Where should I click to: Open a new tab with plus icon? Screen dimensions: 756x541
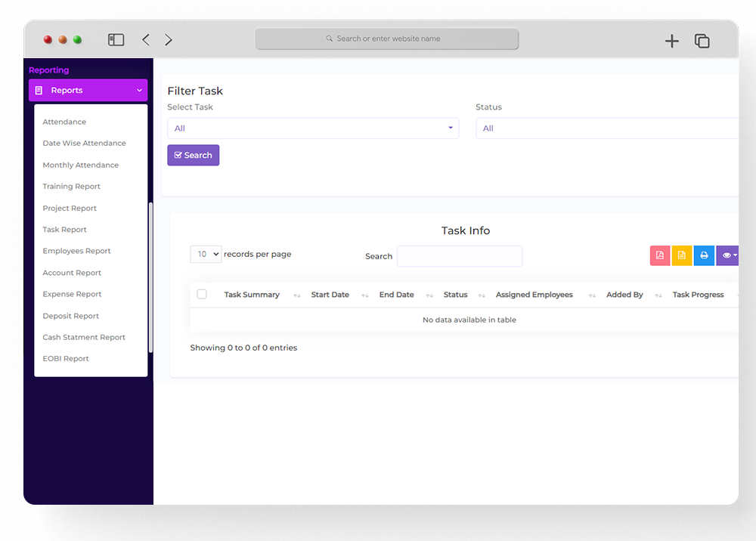pyautogui.click(x=671, y=41)
